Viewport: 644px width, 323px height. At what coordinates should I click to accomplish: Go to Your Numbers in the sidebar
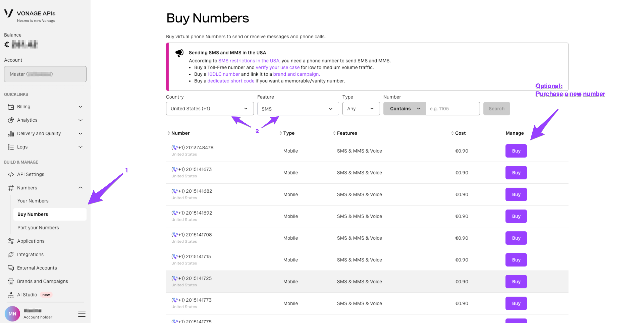pyautogui.click(x=33, y=201)
